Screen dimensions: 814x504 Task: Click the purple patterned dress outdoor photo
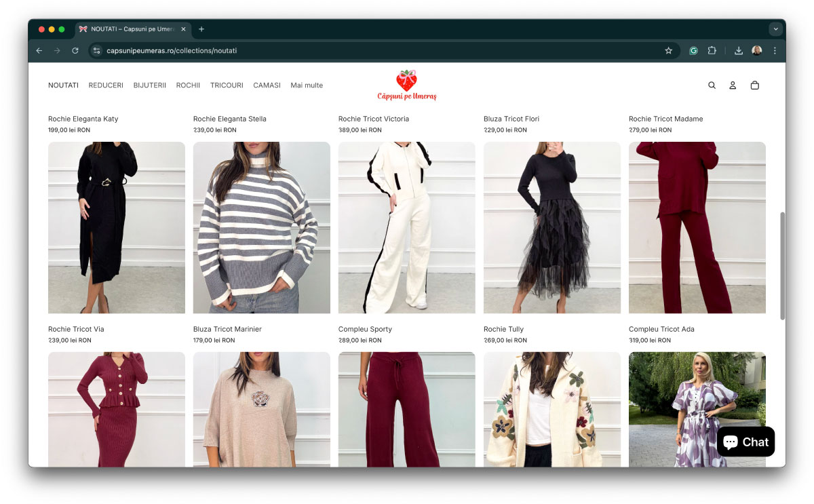coord(697,409)
